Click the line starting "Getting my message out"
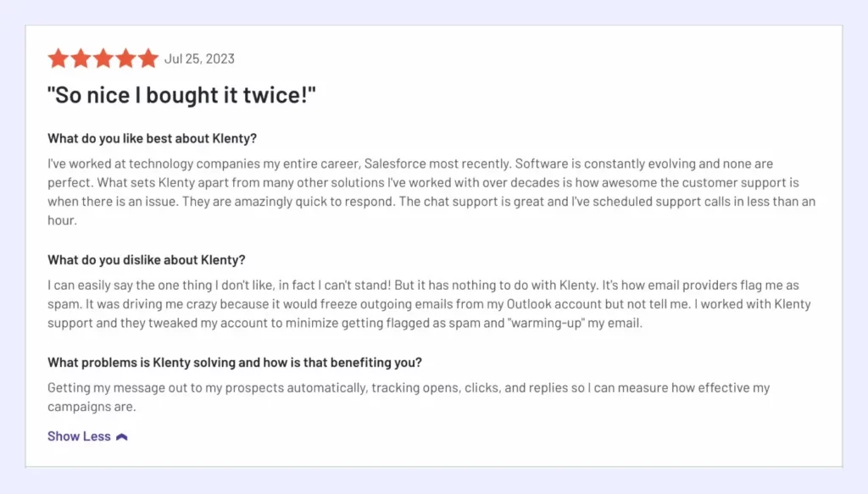This screenshot has height=494, width=868. (x=407, y=388)
